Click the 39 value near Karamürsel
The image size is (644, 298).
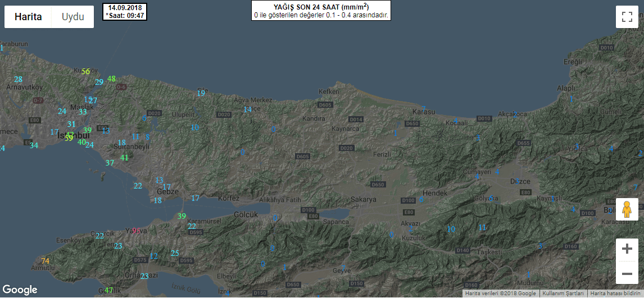coord(182,216)
